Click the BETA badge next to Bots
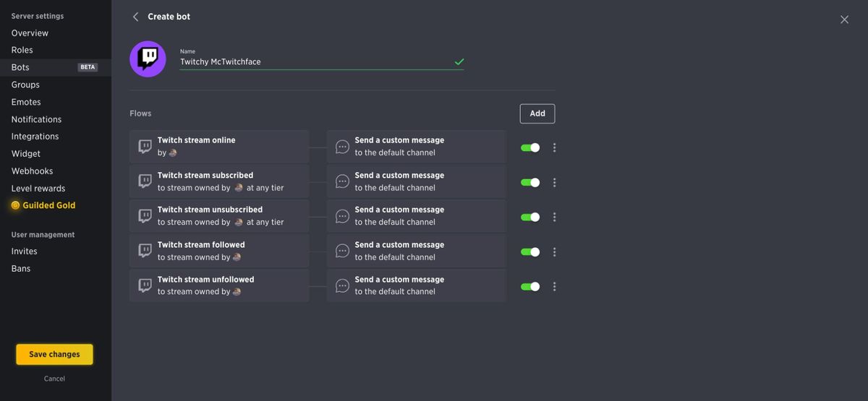 [88, 67]
